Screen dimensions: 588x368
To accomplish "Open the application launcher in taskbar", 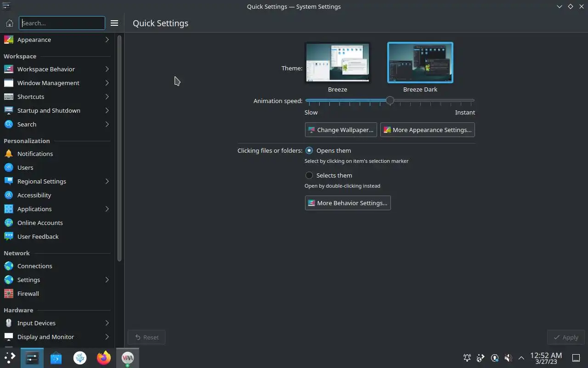I will [10, 358].
